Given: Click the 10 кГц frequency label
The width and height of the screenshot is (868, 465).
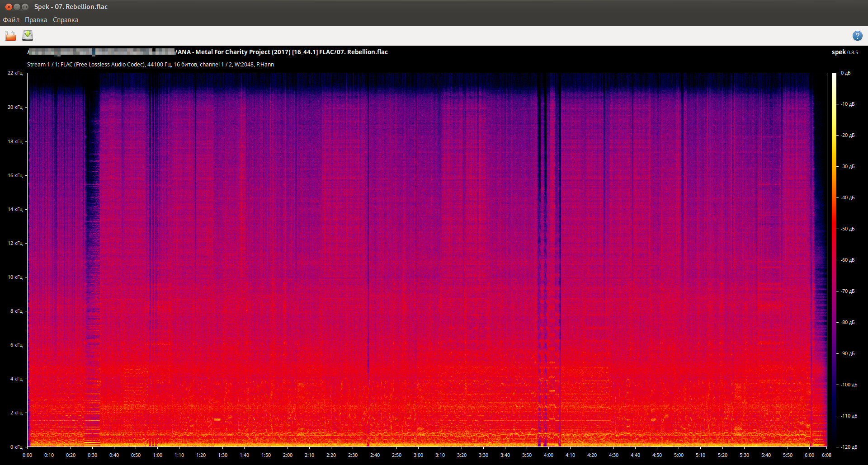Looking at the screenshot, I should [15, 277].
